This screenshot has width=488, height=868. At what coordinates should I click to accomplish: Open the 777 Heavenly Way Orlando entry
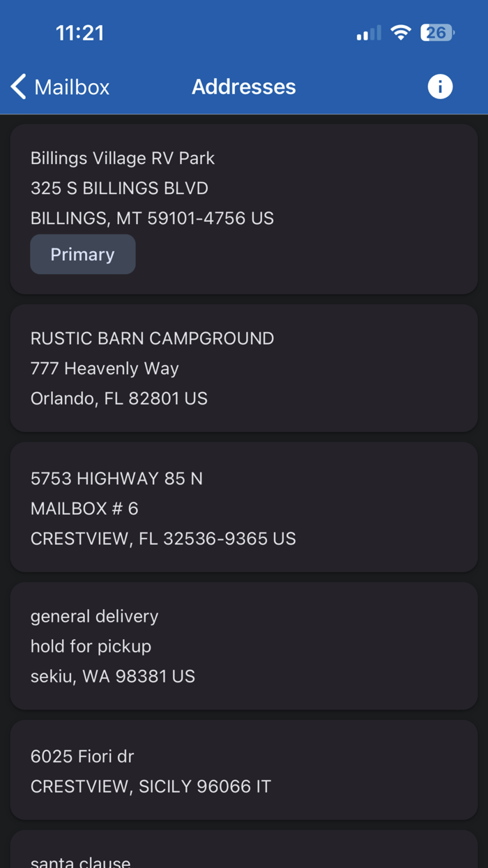[x=105, y=368]
